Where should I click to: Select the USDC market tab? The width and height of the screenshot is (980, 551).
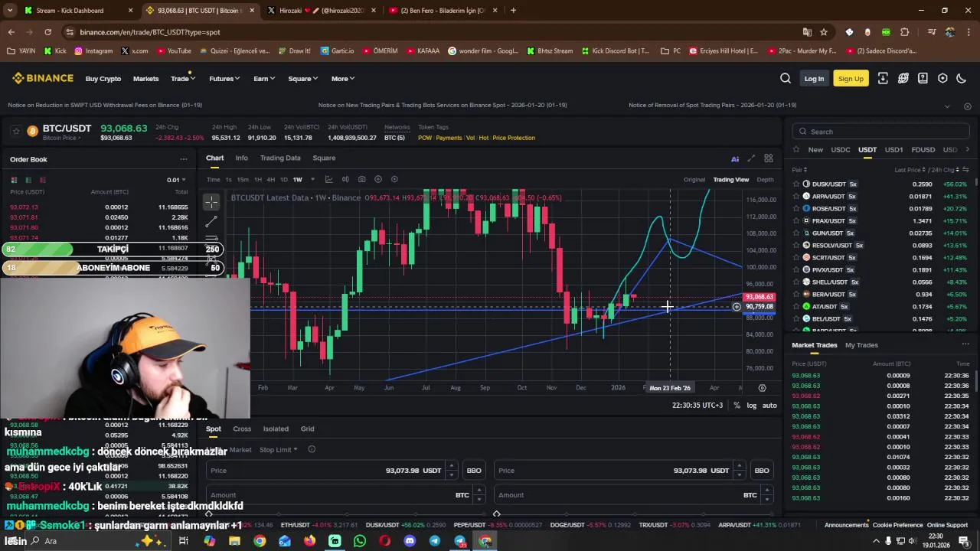[x=841, y=150]
